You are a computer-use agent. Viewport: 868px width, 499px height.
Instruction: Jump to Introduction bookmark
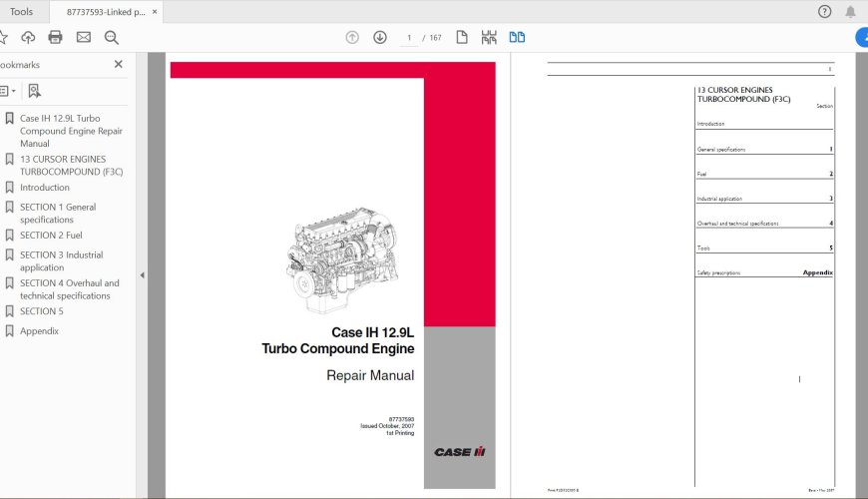click(45, 188)
